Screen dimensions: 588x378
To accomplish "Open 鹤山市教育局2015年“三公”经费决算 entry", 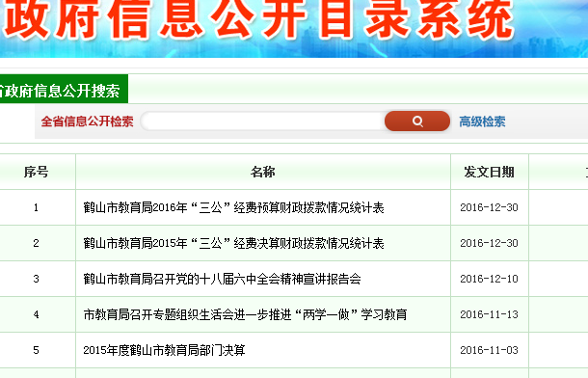I will pos(233,243).
